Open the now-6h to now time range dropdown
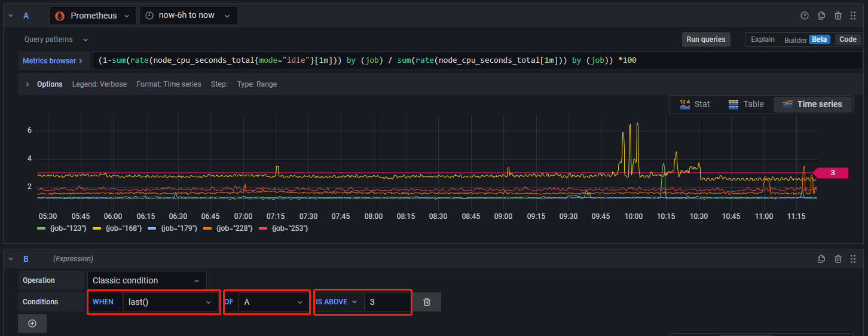 (x=188, y=16)
